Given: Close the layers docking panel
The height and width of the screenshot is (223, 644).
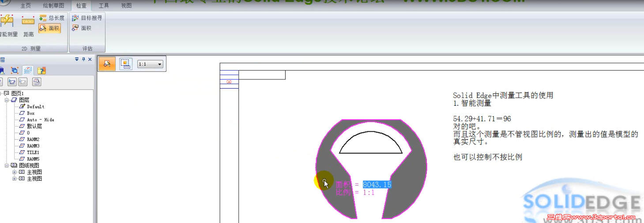Looking at the screenshot, I should point(90,59).
